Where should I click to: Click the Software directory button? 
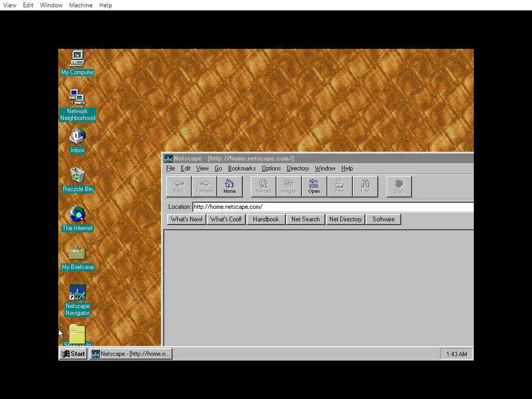click(x=383, y=219)
